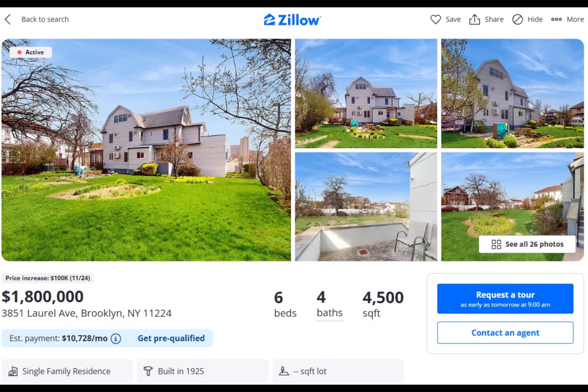The width and height of the screenshot is (588, 392).
Task: Click the building icon for Single Family Residence
Action: pyautogui.click(x=13, y=371)
